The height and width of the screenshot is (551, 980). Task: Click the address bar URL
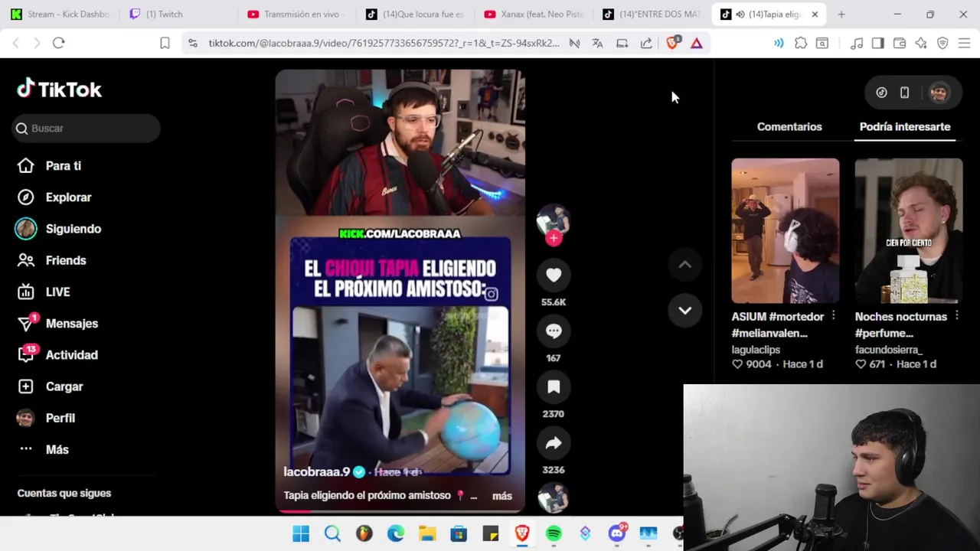click(384, 43)
